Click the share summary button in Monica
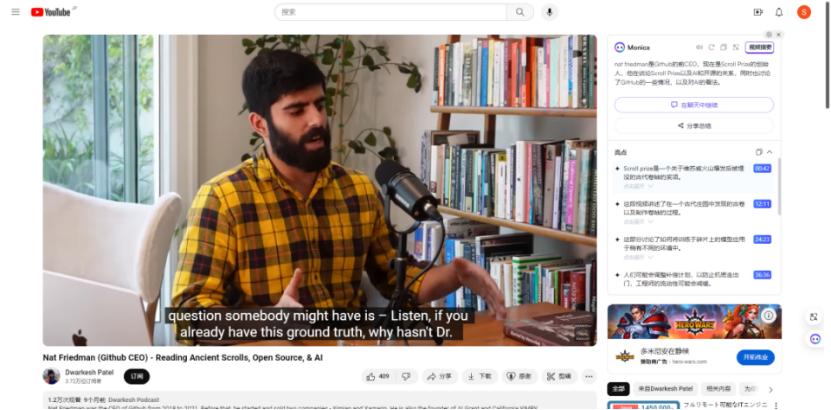 point(694,126)
